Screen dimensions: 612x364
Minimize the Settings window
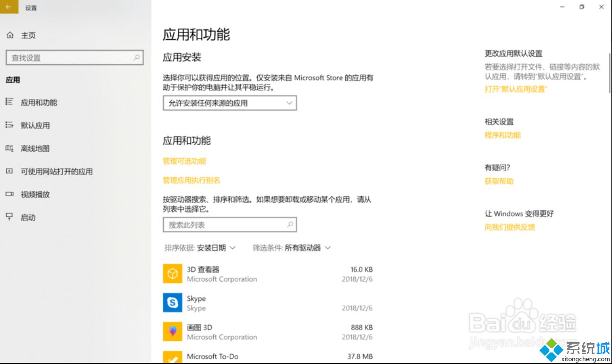click(x=562, y=7)
